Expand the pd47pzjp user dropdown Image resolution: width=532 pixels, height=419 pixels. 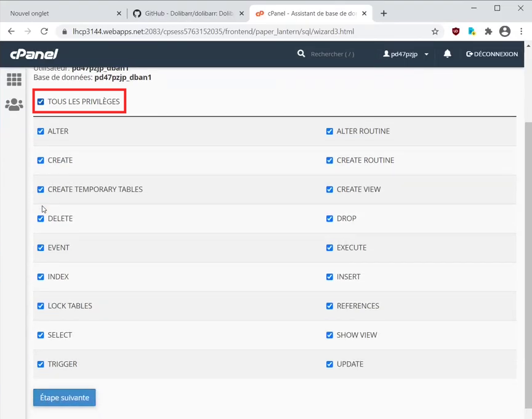coord(406,54)
